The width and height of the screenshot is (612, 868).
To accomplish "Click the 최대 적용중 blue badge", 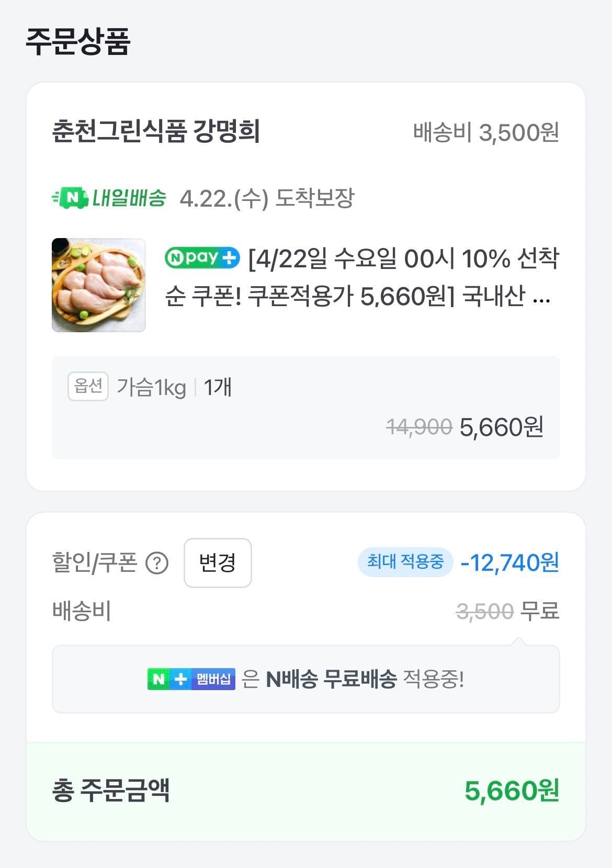I will (x=405, y=562).
